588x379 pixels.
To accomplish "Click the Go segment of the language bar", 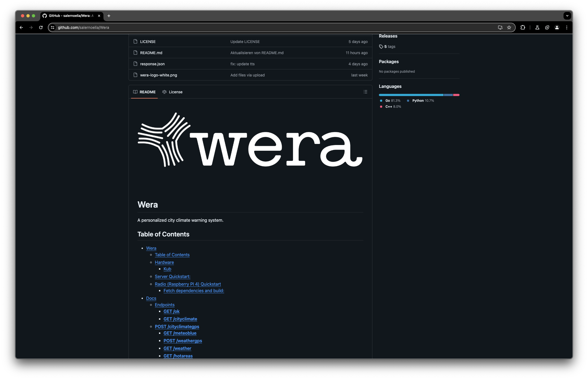I will [x=411, y=95].
